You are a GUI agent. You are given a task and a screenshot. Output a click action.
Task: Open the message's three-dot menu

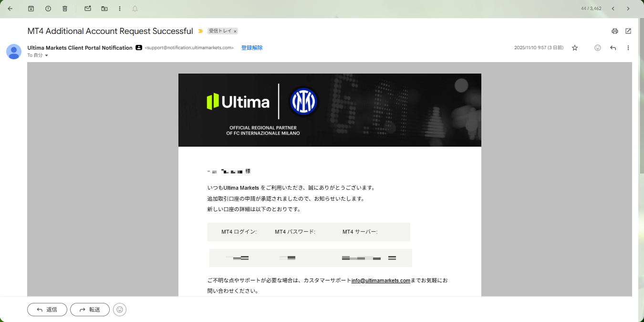click(x=628, y=48)
